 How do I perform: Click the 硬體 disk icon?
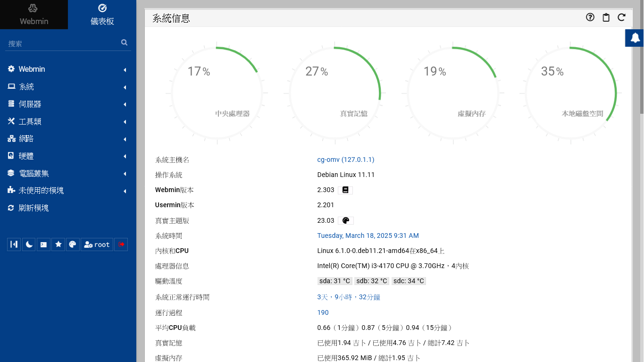[11, 156]
